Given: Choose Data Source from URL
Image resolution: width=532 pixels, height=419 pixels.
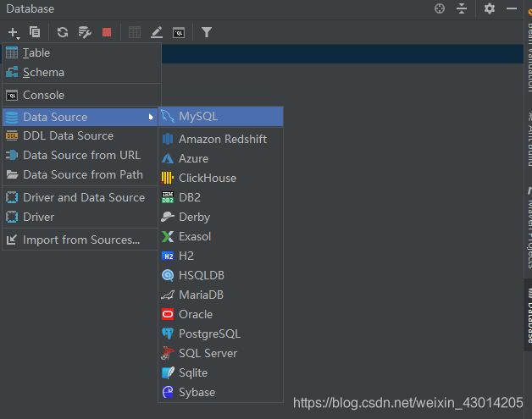Looking at the screenshot, I should click(80, 155).
